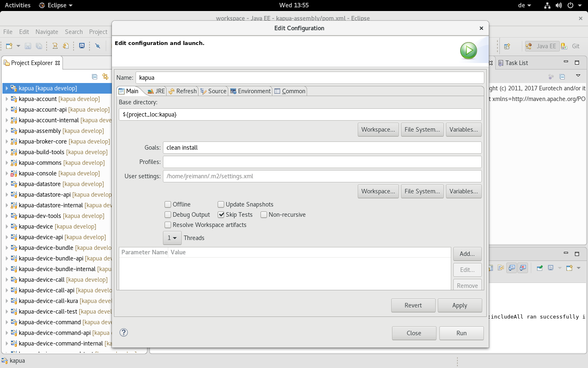The height and width of the screenshot is (368, 588).
Task: Click the Collapse All icon in Project Explorer
Action: click(x=94, y=76)
